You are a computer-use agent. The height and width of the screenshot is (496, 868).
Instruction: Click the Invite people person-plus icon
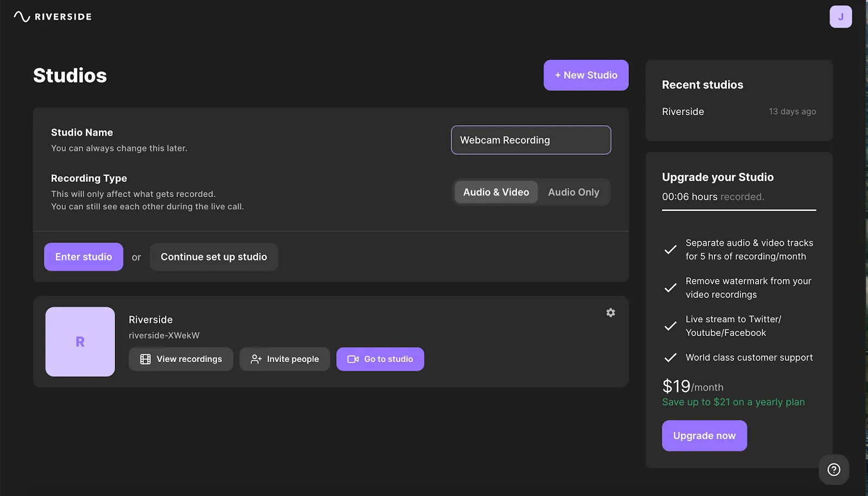[x=255, y=359]
